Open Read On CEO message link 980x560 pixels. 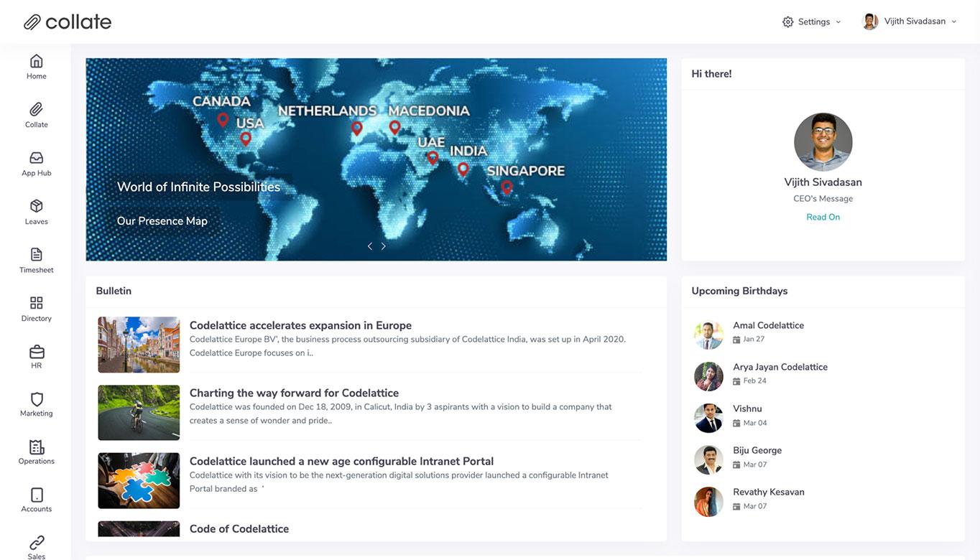823,217
